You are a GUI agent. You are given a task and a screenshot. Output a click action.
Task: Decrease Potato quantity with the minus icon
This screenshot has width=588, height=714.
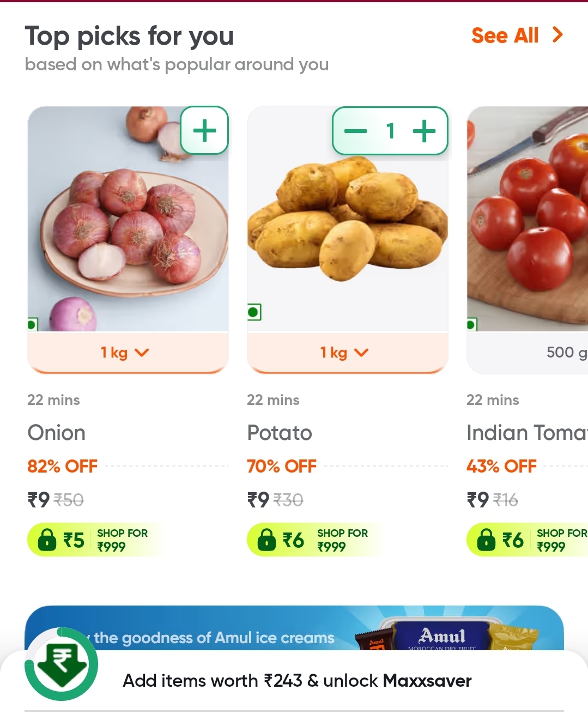coord(356,131)
